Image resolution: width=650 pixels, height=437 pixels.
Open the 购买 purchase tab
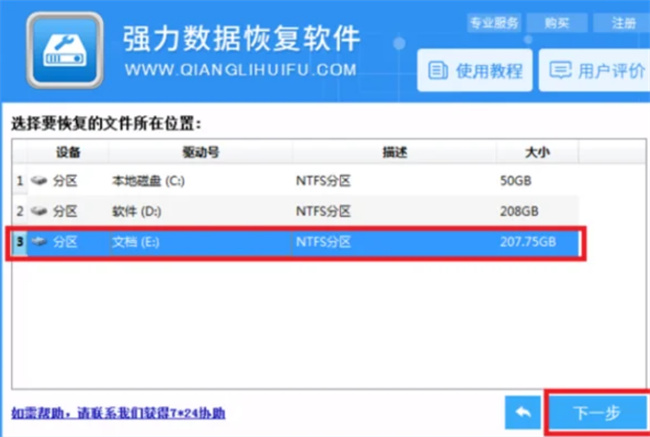pyautogui.click(x=558, y=22)
